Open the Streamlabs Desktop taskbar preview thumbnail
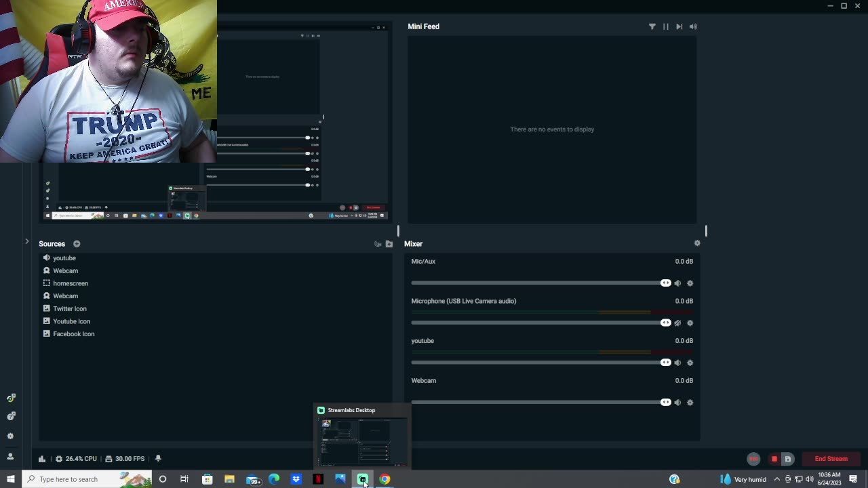 (x=362, y=442)
